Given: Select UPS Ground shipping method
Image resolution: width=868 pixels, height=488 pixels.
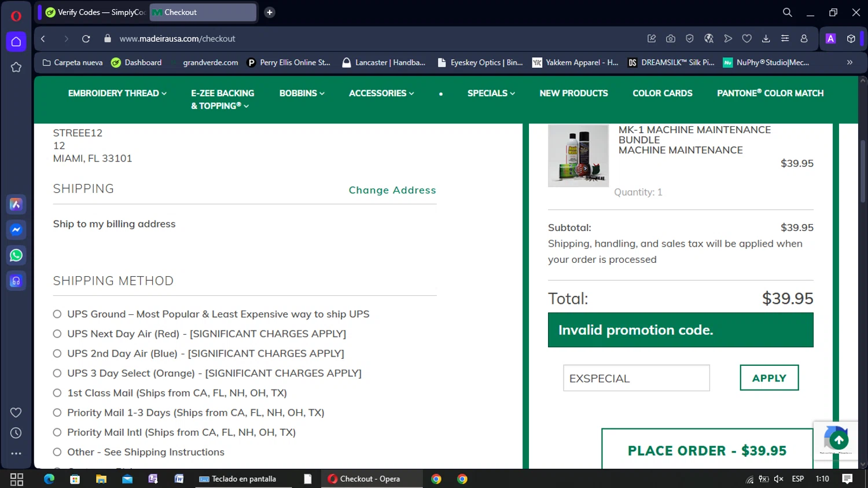Looking at the screenshot, I should point(57,314).
